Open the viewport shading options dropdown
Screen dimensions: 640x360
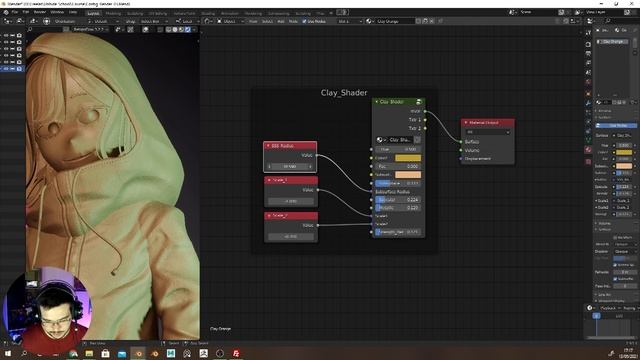pos(194,29)
